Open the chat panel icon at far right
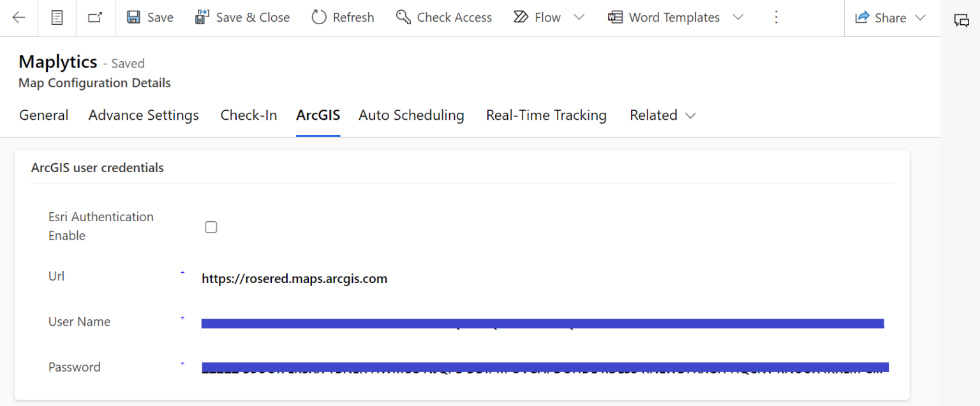Screen dimensions: 980x406 click(x=961, y=20)
